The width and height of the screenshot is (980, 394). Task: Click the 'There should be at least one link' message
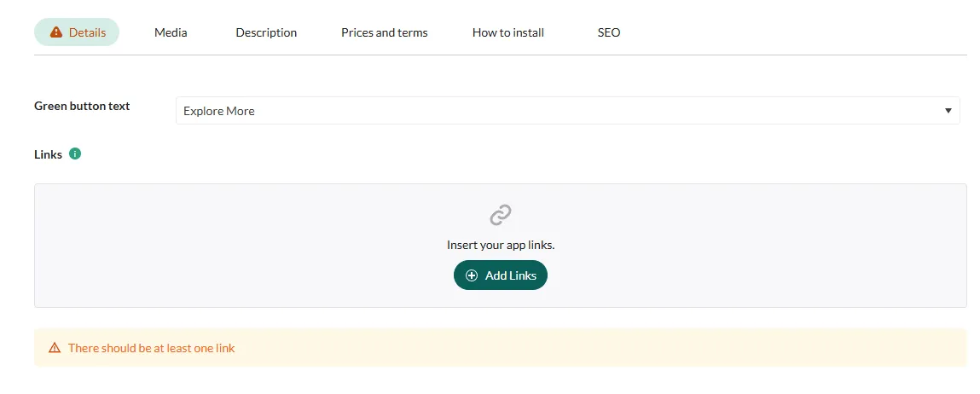[151, 348]
